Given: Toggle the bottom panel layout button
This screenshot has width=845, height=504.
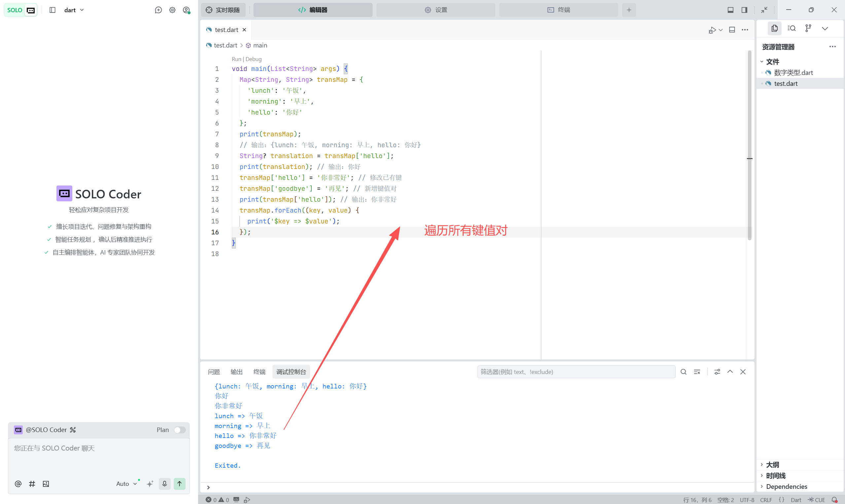Looking at the screenshot, I should tap(730, 10).
